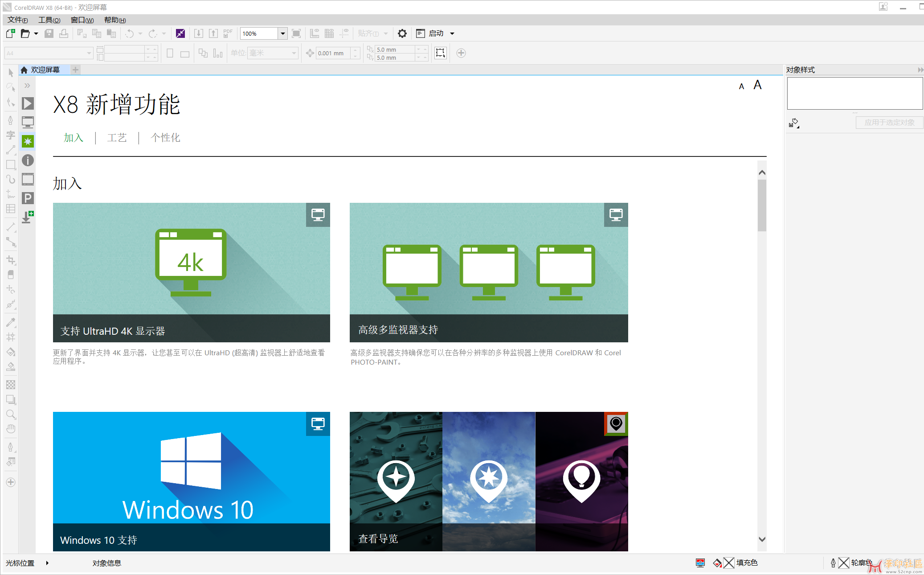Screen dimensions: 924x575
Task: Select the What's New star icon
Action: pos(28,141)
